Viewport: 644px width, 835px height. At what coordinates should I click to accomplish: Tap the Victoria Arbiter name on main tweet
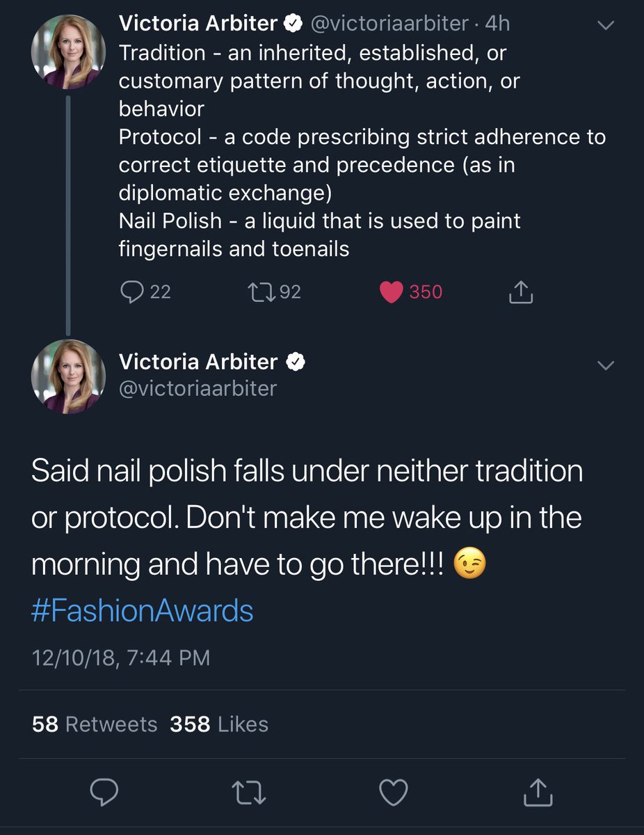[198, 362]
